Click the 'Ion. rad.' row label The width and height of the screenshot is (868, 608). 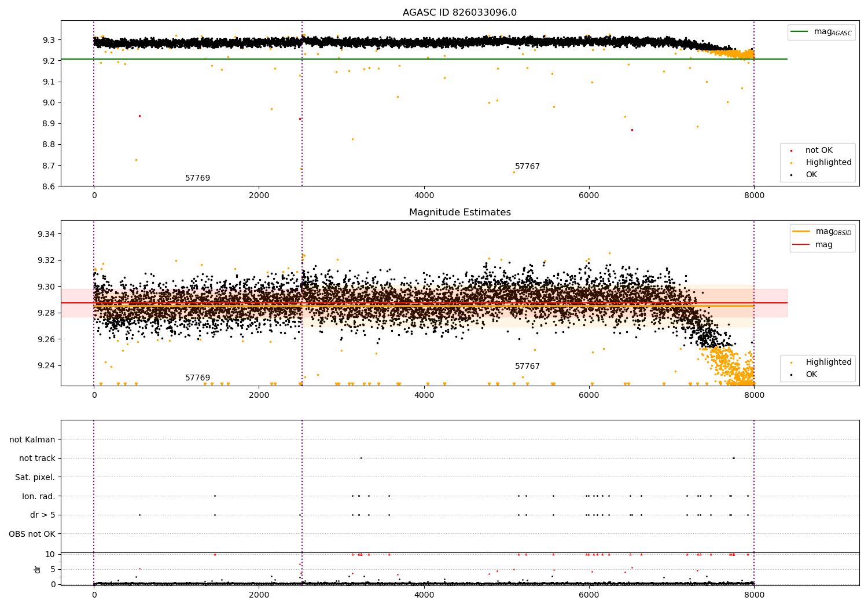click(x=39, y=496)
